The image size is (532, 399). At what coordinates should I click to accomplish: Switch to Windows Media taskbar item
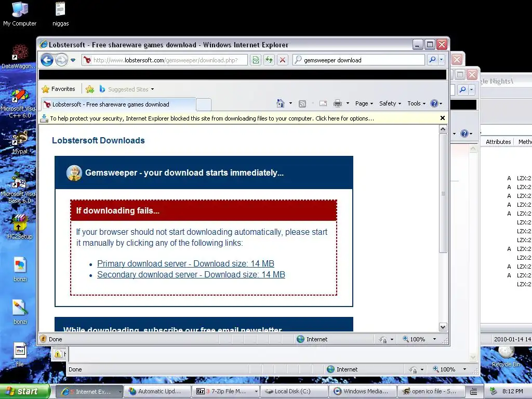(x=363, y=392)
